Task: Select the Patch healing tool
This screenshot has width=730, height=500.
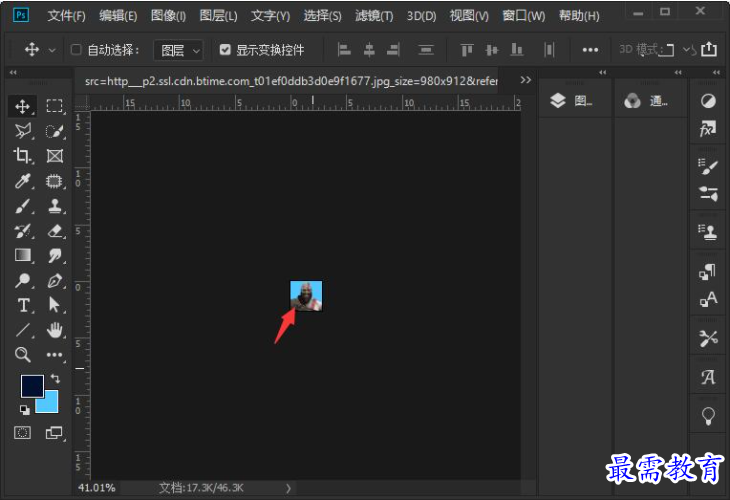Action: pyautogui.click(x=54, y=181)
